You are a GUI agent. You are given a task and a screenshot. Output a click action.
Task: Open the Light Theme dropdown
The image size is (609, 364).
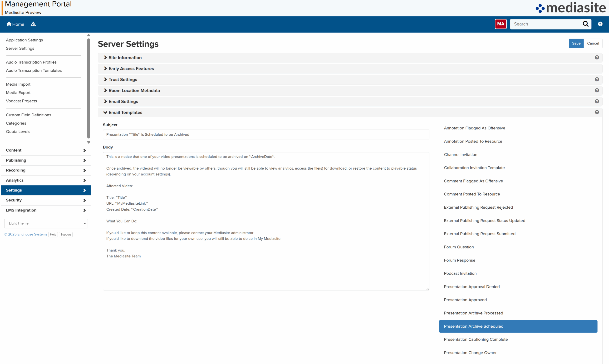tap(46, 223)
